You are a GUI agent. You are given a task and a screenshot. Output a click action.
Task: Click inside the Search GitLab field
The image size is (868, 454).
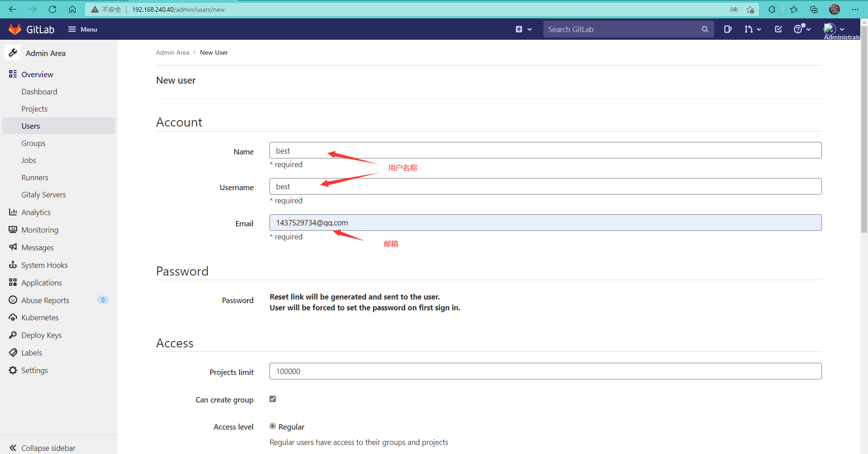tap(624, 29)
